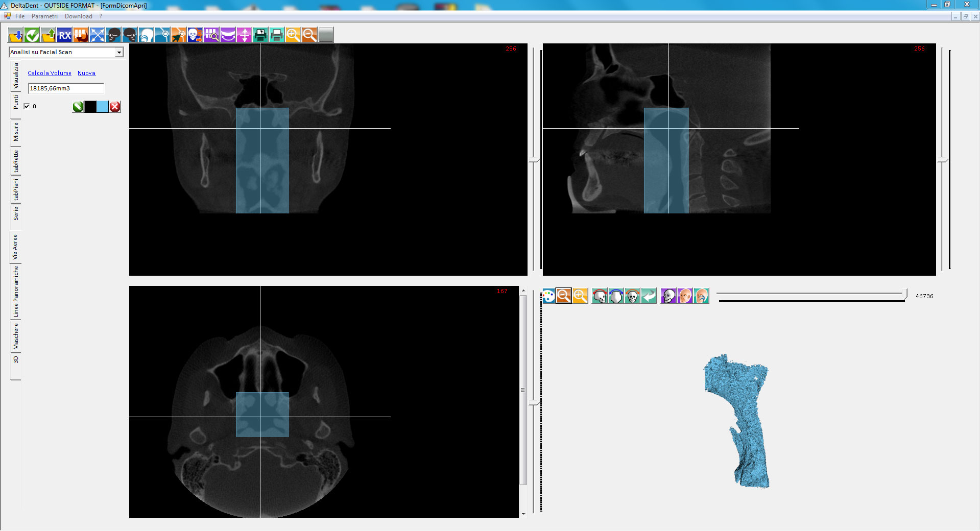Click the light teal printer icon
This screenshot has width=980, height=531.
(277, 35)
